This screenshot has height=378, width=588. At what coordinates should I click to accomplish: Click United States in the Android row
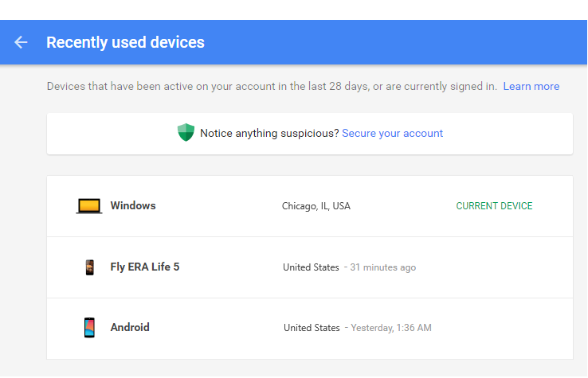[312, 328]
